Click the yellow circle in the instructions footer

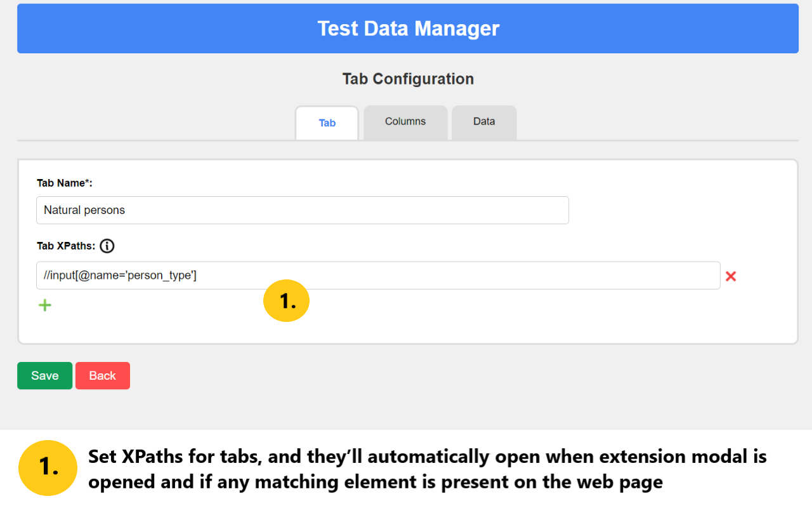pos(48,468)
